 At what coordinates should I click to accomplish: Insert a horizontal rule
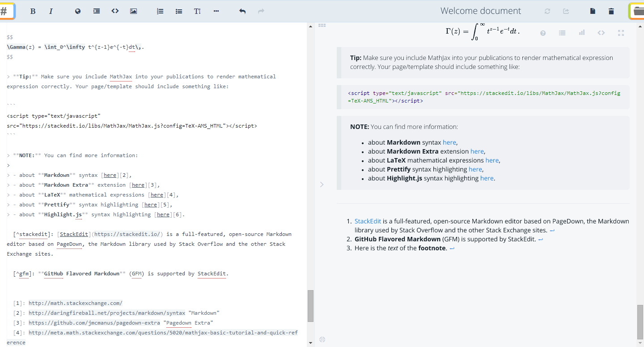click(216, 11)
